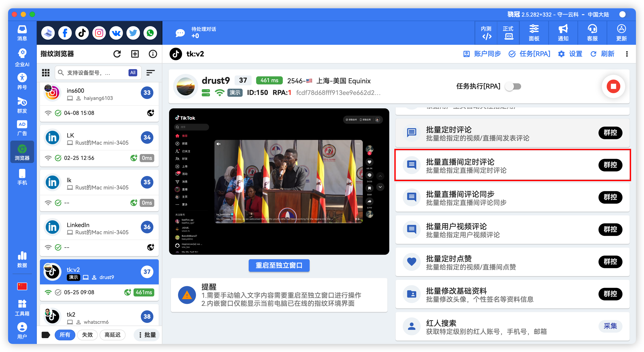Select the WhatsApp platform filter icon
This screenshot has height=352, width=644.
pyautogui.click(x=150, y=33)
